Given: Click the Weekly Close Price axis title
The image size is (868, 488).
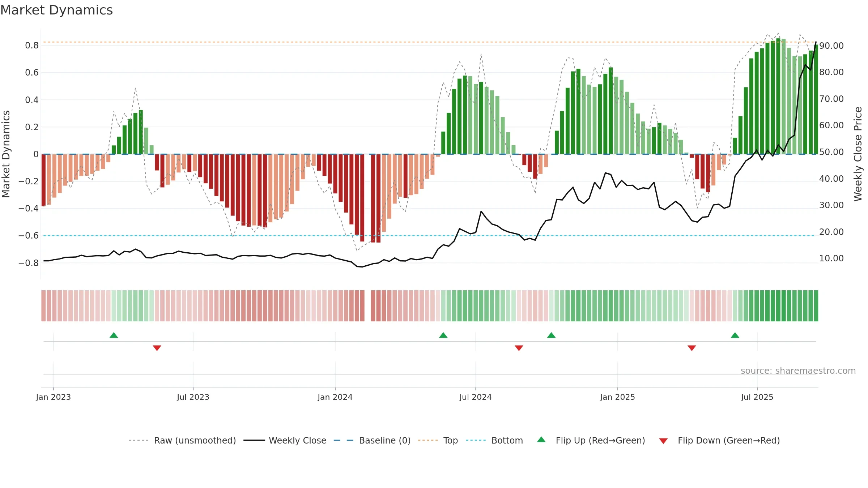Looking at the screenshot, I should tap(858, 154).
